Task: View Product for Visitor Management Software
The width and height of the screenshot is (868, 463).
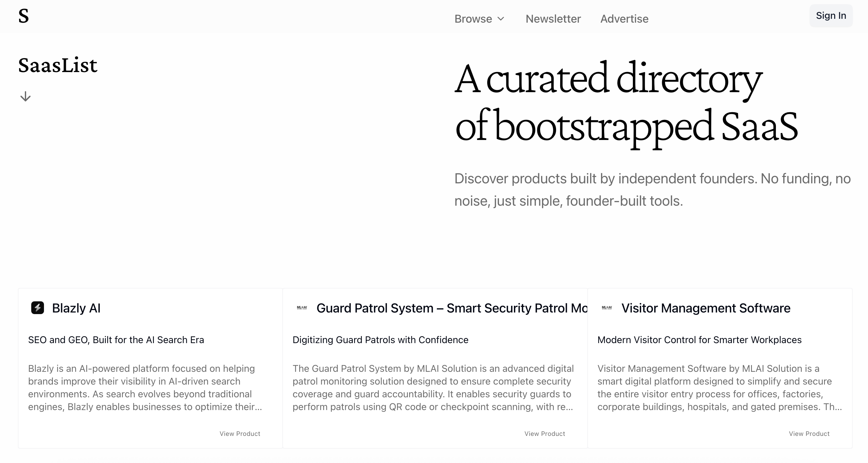Action: pyautogui.click(x=809, y=434)
